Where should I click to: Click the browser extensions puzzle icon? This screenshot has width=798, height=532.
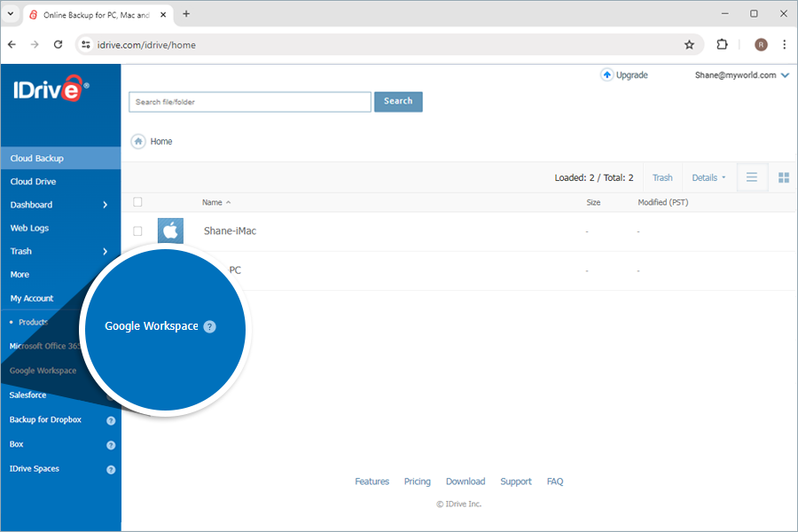click(x=722, y=43)
